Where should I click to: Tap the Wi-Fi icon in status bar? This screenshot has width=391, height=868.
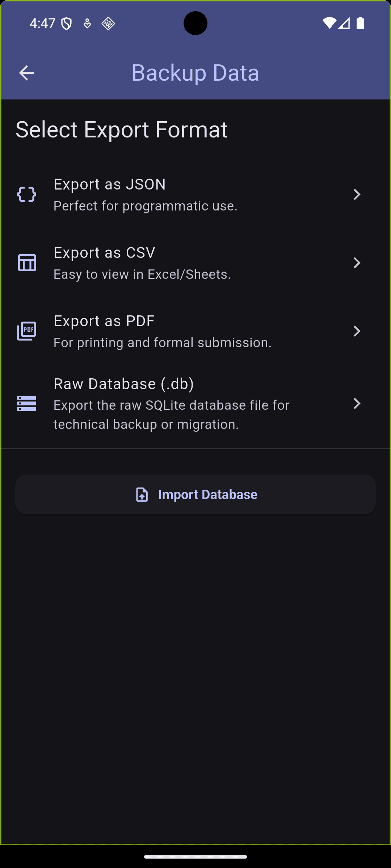(x=329, y=23)
